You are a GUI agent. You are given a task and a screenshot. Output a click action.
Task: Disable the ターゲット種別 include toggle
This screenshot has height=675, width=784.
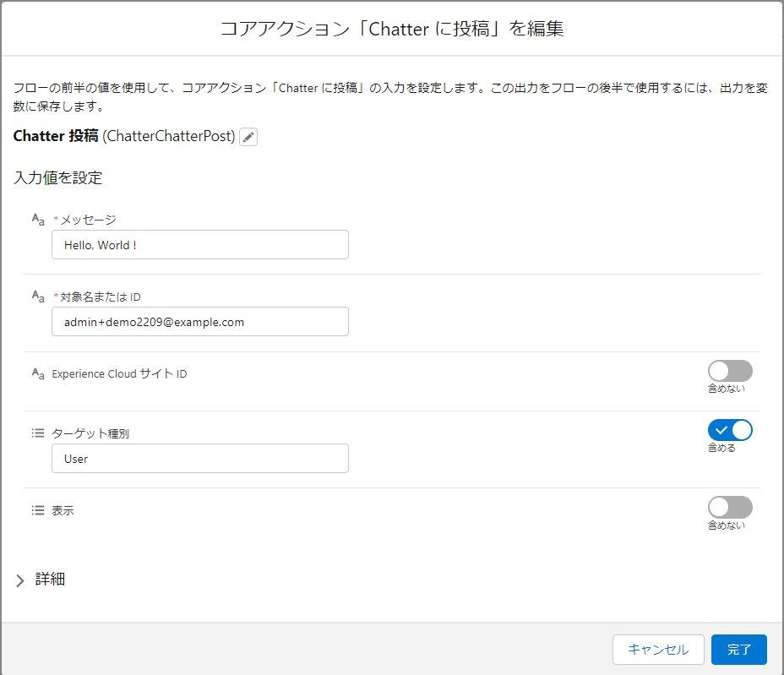[730, 430]
